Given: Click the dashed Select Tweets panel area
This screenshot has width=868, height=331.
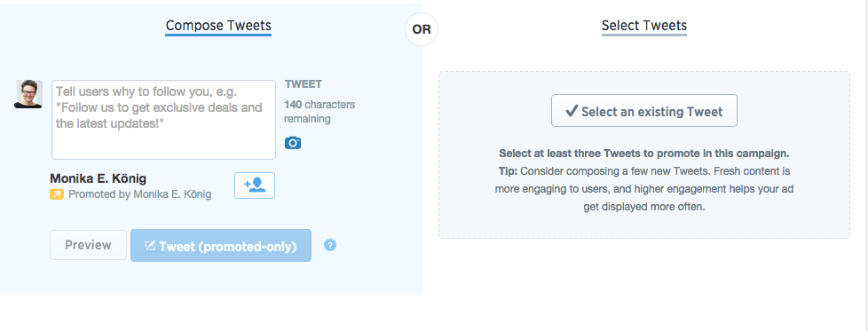Looking at the screenshot, I should (643, 155).
